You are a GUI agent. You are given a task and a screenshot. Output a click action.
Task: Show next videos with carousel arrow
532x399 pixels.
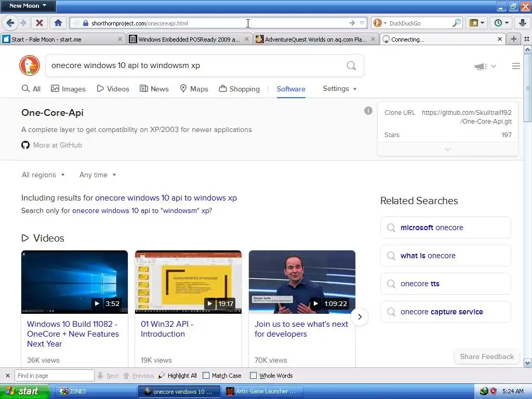click(x=360, y=316)
